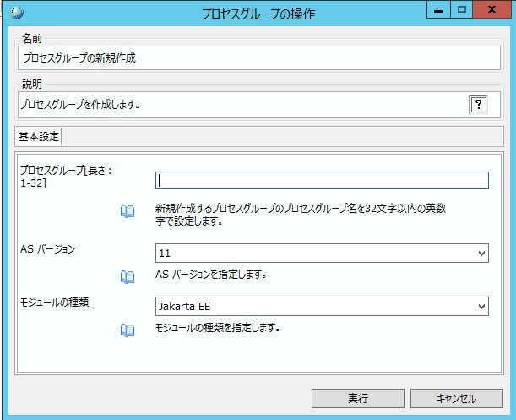This screenshot has height=420, width=516.
Task: Click the プロセスグループ[長さ:1-32] label
Action: [66, 176]
